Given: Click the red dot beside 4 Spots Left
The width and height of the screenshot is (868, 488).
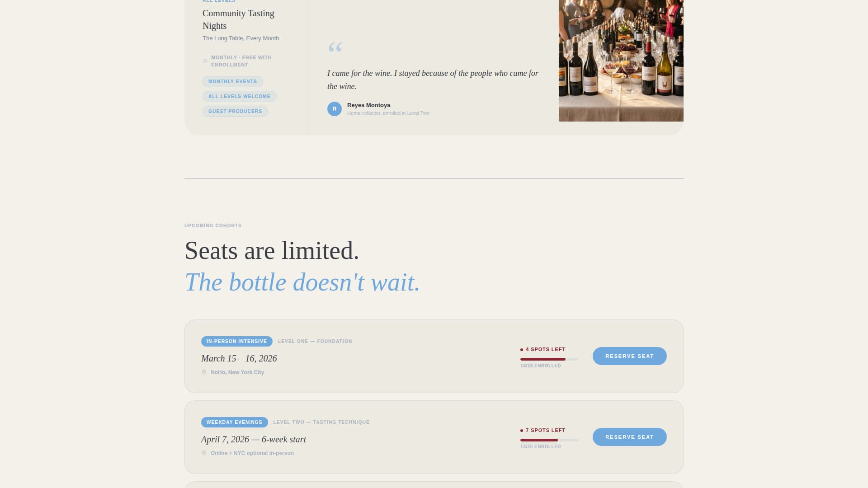Looking at the screenshot, I should (522, 350).
